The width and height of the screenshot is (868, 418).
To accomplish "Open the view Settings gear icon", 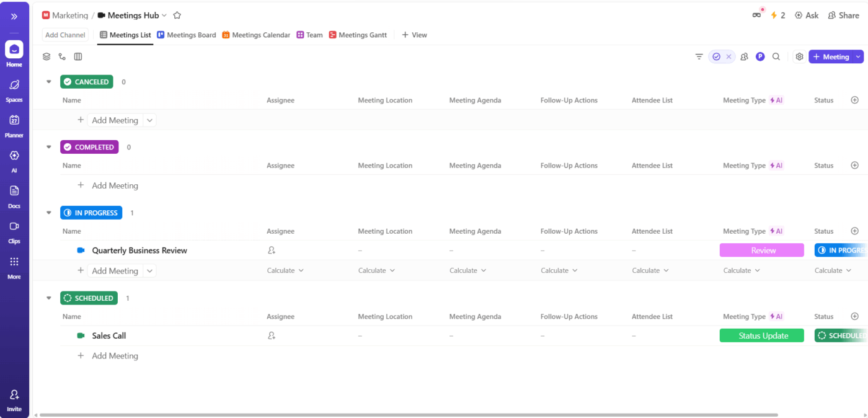I will (x=799, y=56).
